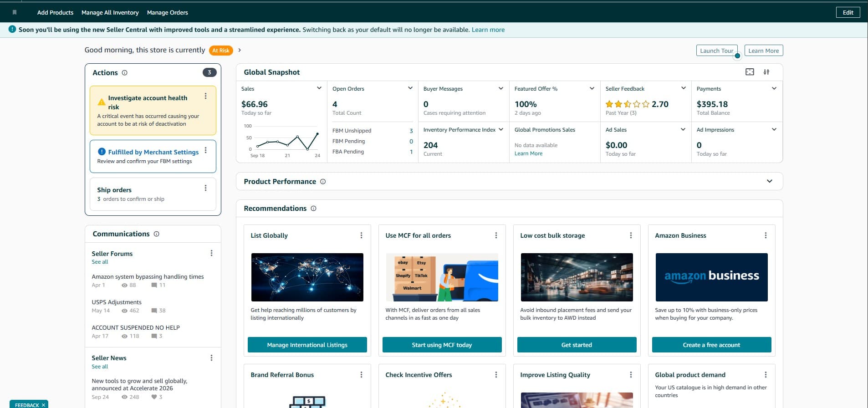The height and width of the screenshot is (408, 868).
Task: Click the Global Snapshot expand view icon
Action: (x=750, y=72)
